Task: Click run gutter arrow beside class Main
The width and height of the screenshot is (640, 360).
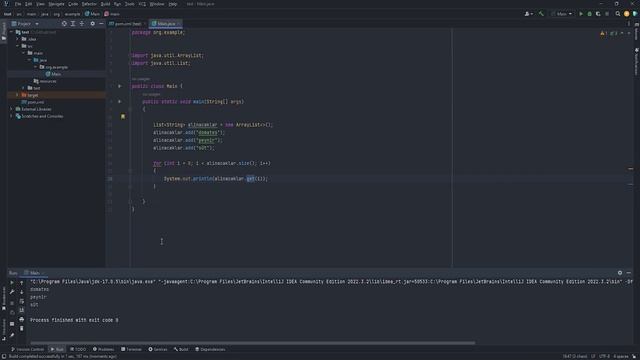Action: click(120, 86)
